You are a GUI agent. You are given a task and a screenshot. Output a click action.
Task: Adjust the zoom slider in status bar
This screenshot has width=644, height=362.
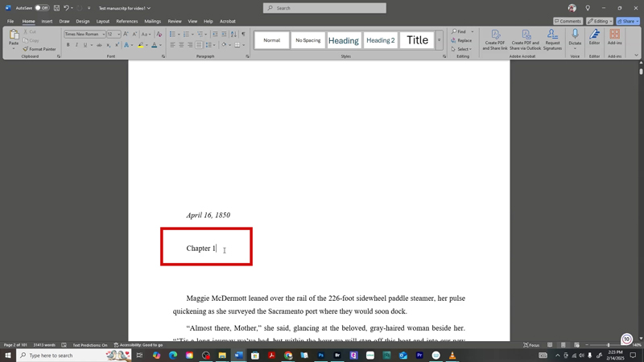coord(609,345)
